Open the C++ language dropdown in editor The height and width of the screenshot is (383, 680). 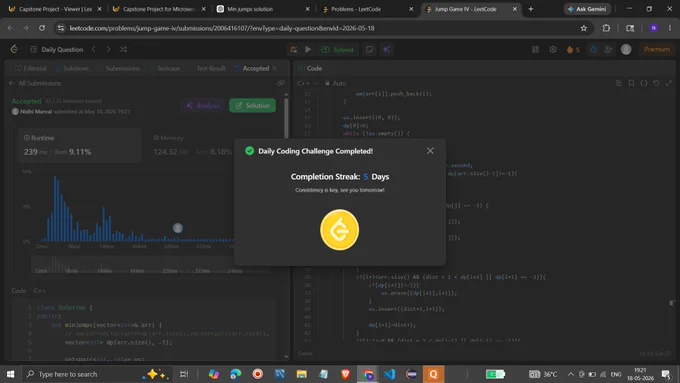307,83
